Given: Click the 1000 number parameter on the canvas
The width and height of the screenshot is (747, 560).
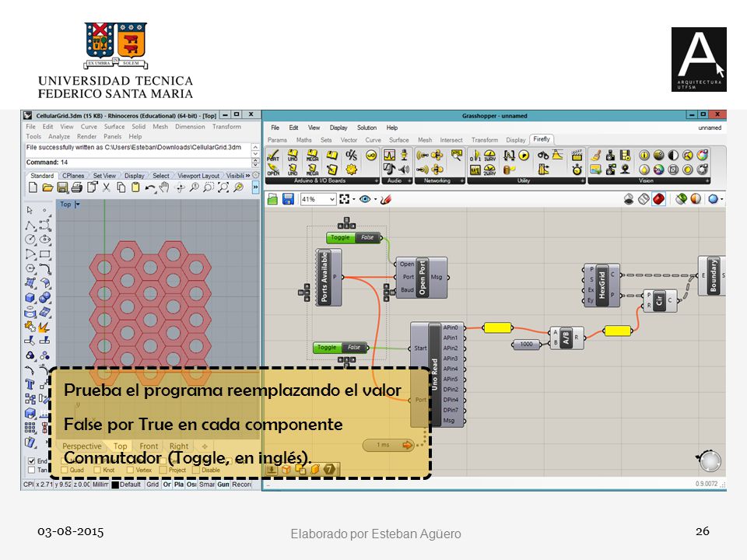Looking at the screenshot, I should click(x=527, y=344).
